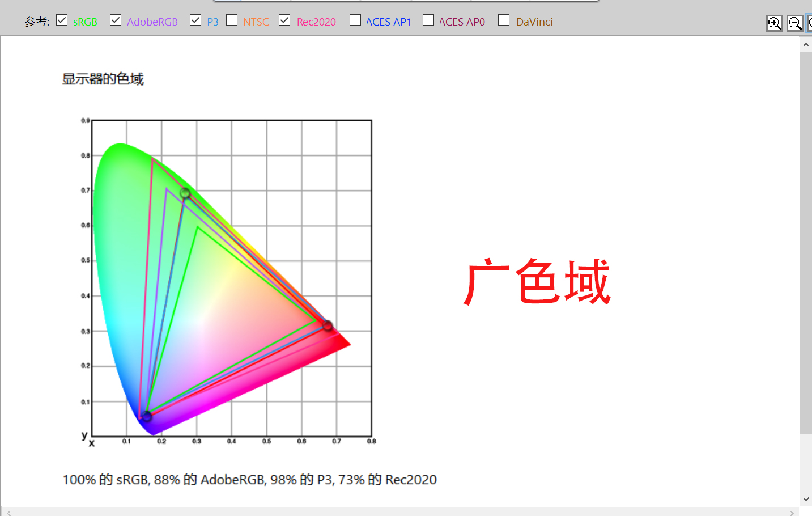This screenshot has height=516, width=812.
Task: Click the zoom in magnifier icon
Action: pyautogui.click(x=774, y=23)
